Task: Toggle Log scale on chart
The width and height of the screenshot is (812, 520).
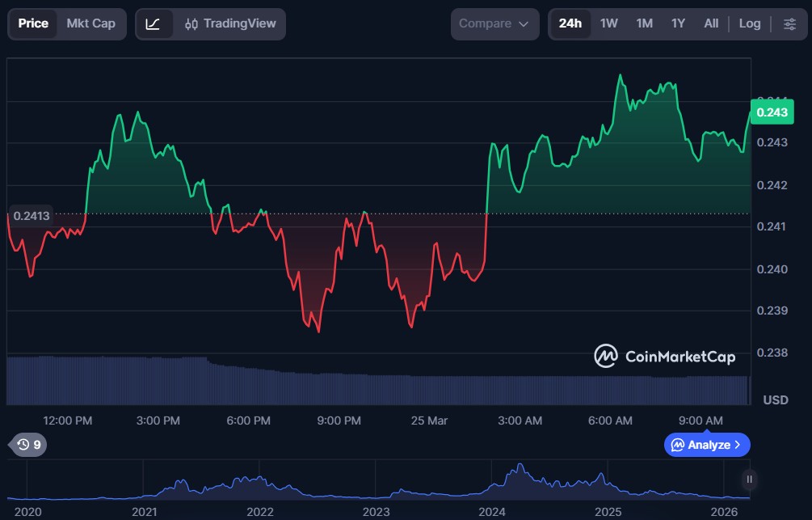Action: [749, 24]
